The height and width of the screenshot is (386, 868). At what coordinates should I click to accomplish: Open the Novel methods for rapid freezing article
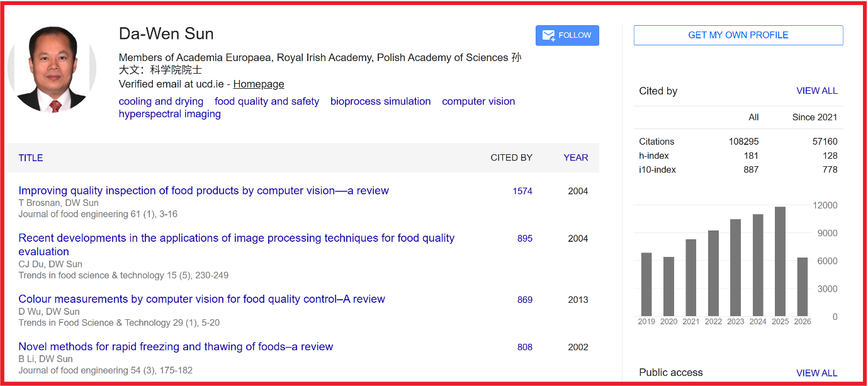pyautogui.click(x=176, y=346)
